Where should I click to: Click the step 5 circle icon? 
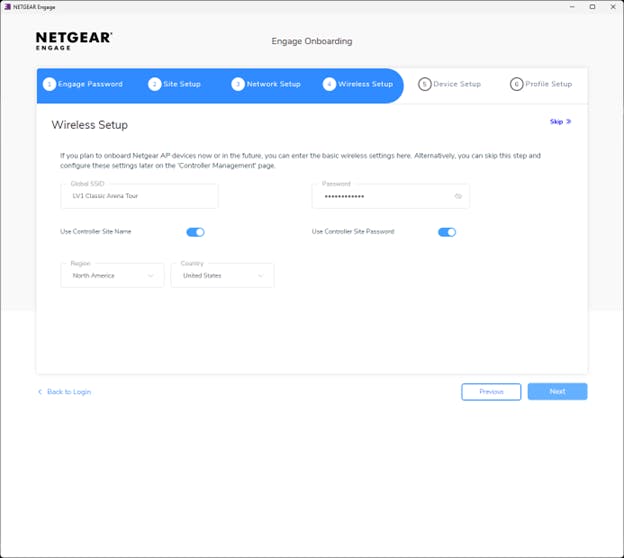[x=425, y=85]
